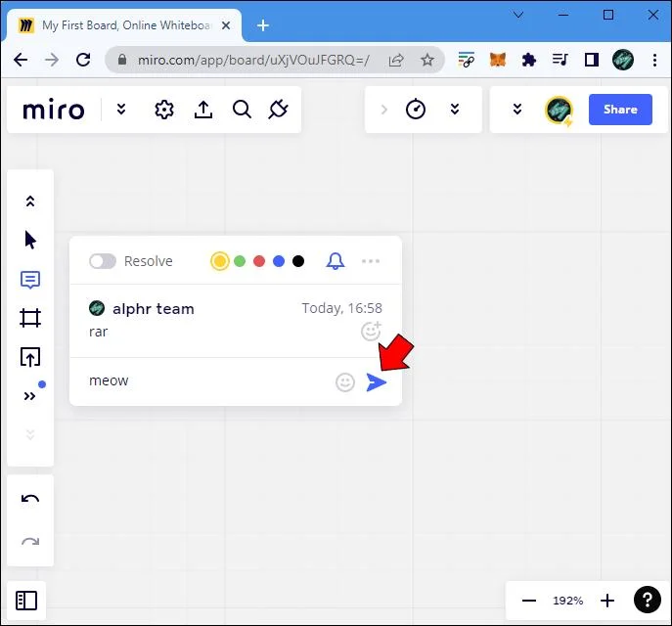Click the Today, 16:58 timestamp
The image size is (672, 626).
(x=341, y=308)
